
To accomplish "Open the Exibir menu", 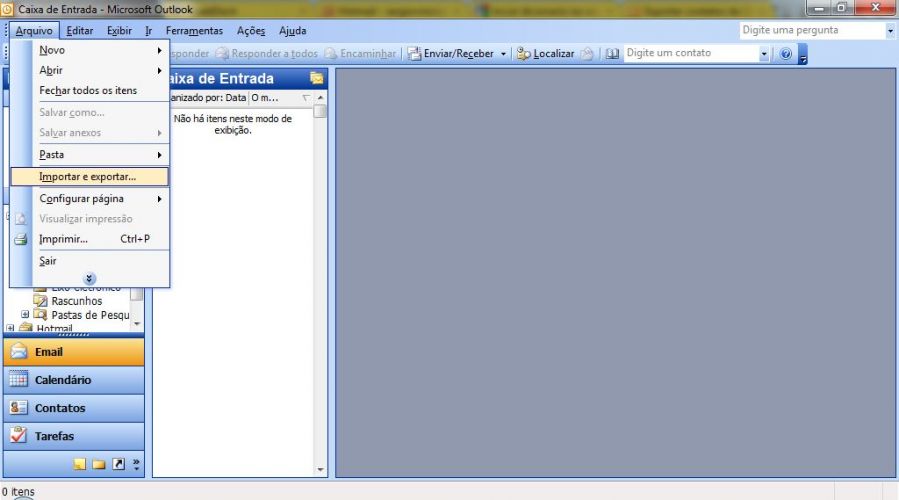I will (119, 30).
